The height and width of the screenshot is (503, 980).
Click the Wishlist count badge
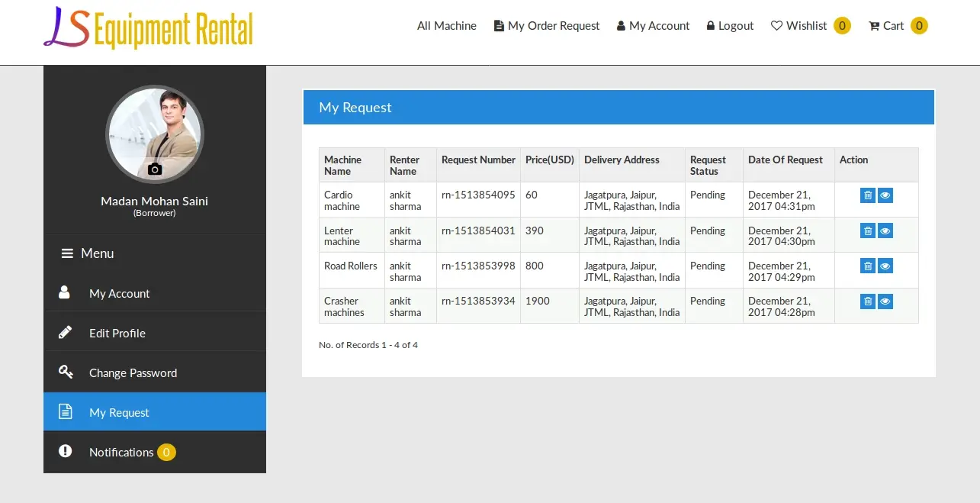tap(842, 26)
